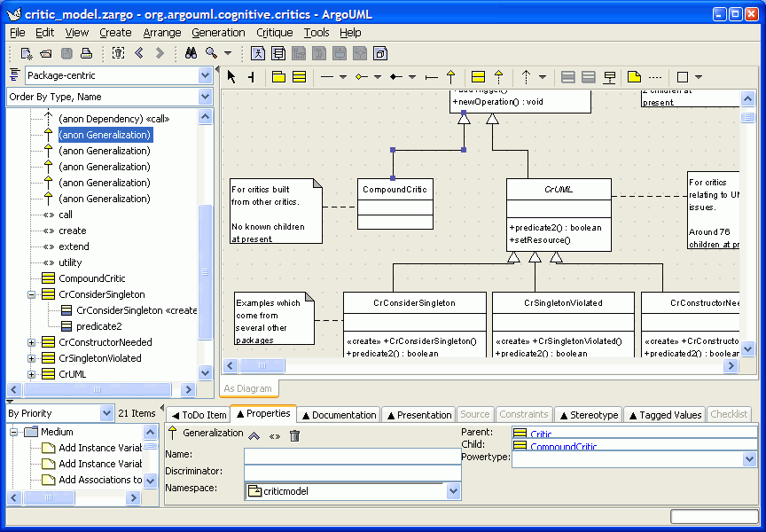Open the Arrange menu
766x532 pixels.
coord(162,33)
